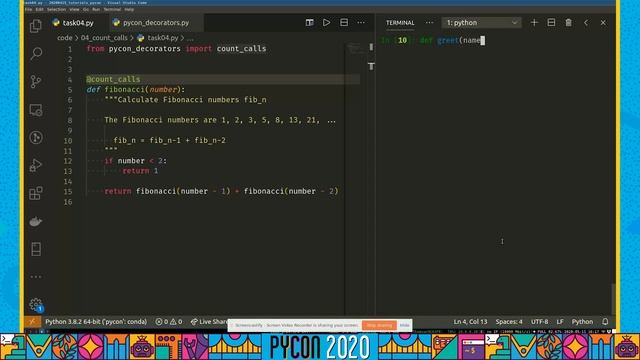Open the notebook-shaped activity bar icon
Screen dimensions: 640x360
coord(36,249)
